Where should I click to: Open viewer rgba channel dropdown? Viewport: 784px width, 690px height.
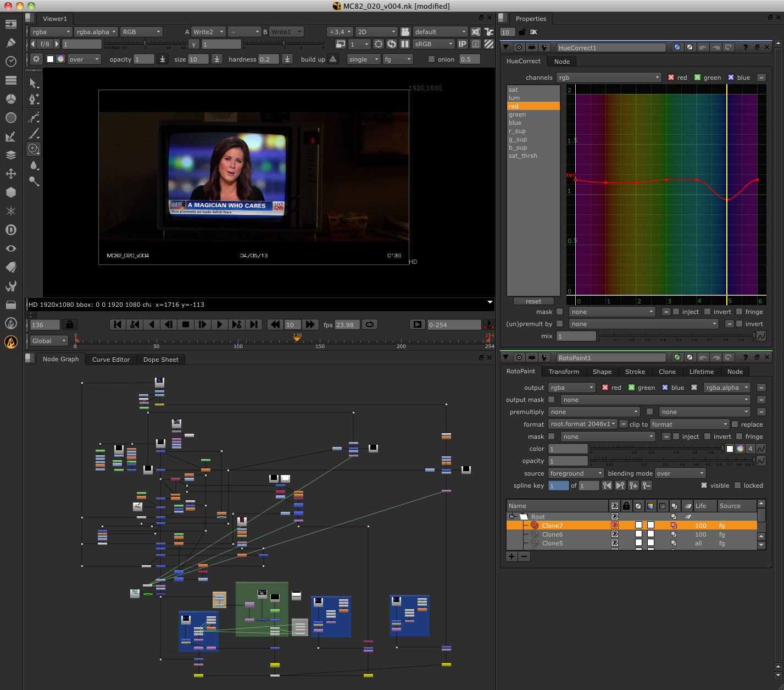pyautogui.click(x=51, y=32)
